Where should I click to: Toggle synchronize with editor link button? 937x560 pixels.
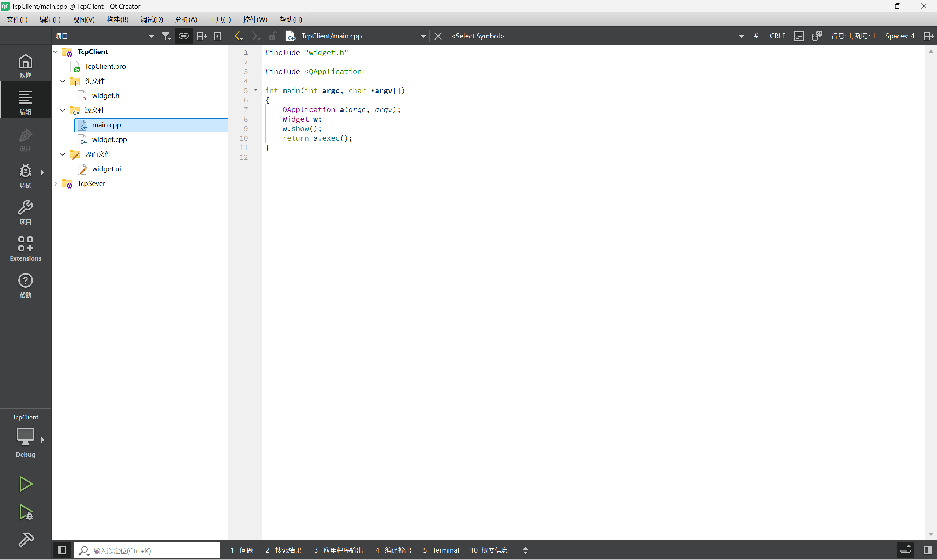pos(184,36)
